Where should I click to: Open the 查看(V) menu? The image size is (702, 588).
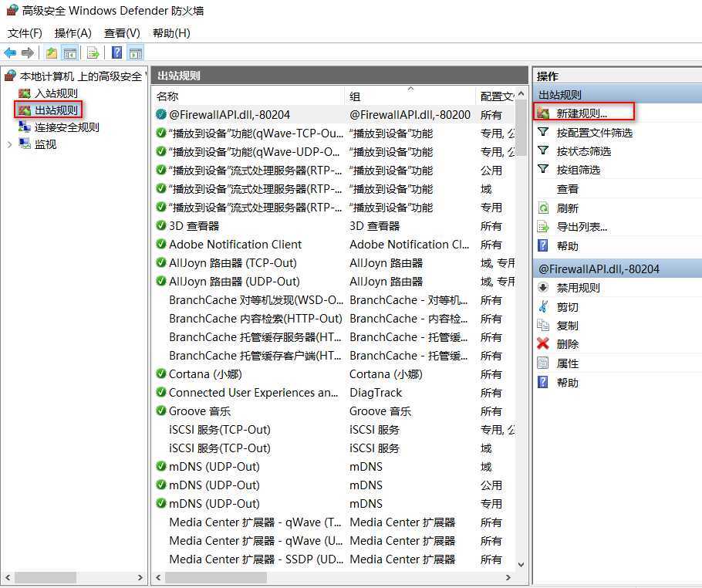click(x=122, y=33)
